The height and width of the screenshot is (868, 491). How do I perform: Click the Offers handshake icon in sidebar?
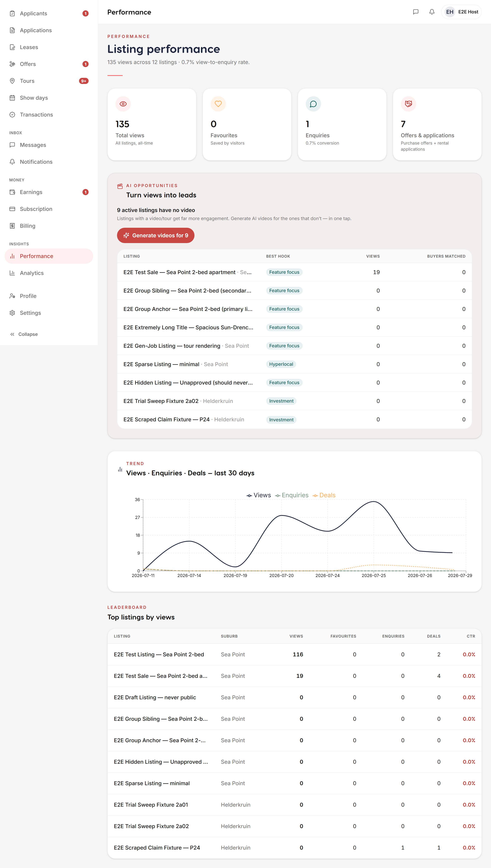[12, 64]
